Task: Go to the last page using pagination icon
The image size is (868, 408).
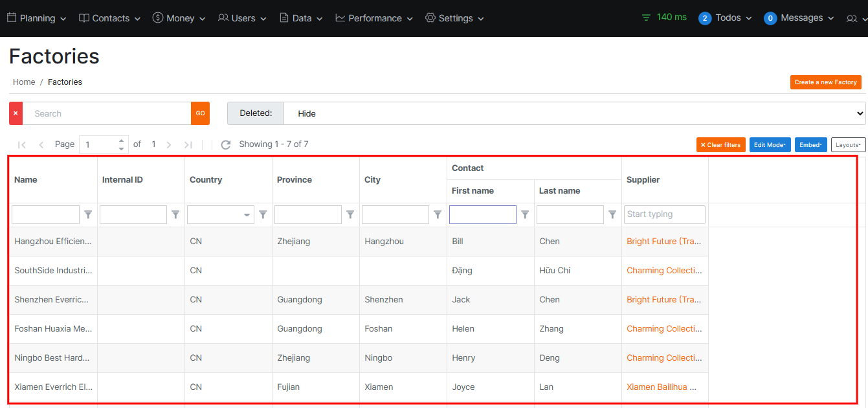Action: coord(188,144)
